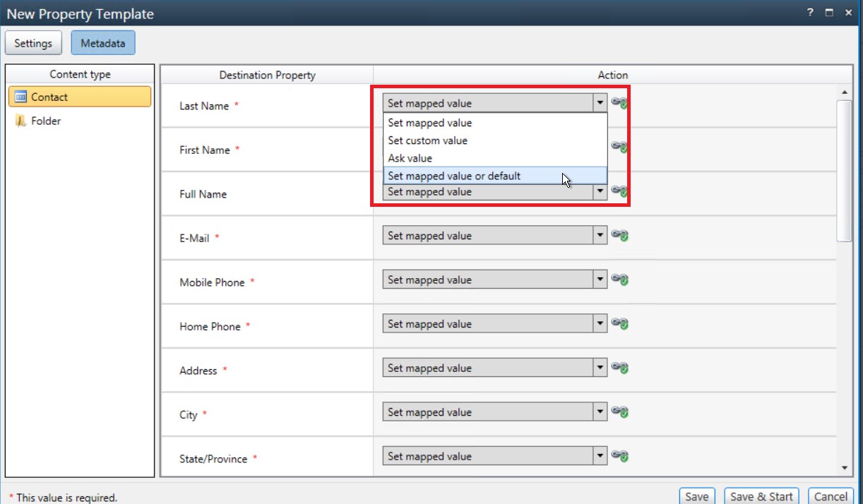Viewport: 863px width, 504px height.
Task: Click the mapping link icon beside City
Action: [x=619, y=412]
